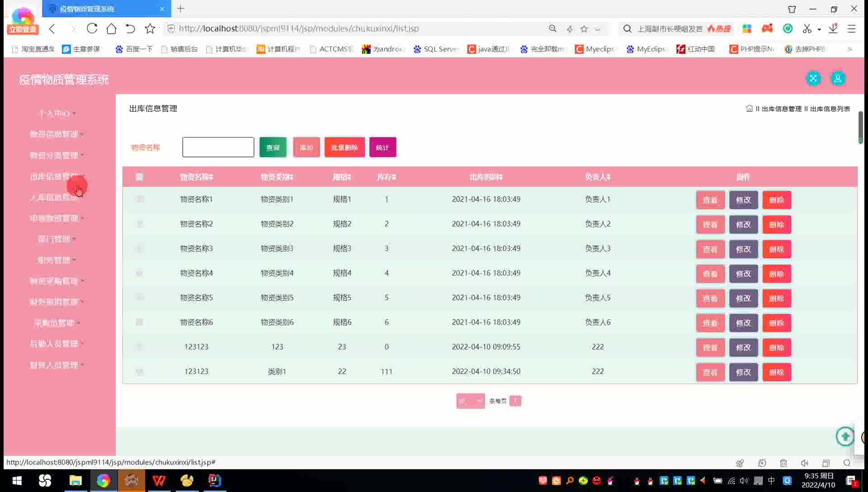Toggle the select-all checkbox in table header
Viewport: 868px width, 492px height.
(139, 177)
